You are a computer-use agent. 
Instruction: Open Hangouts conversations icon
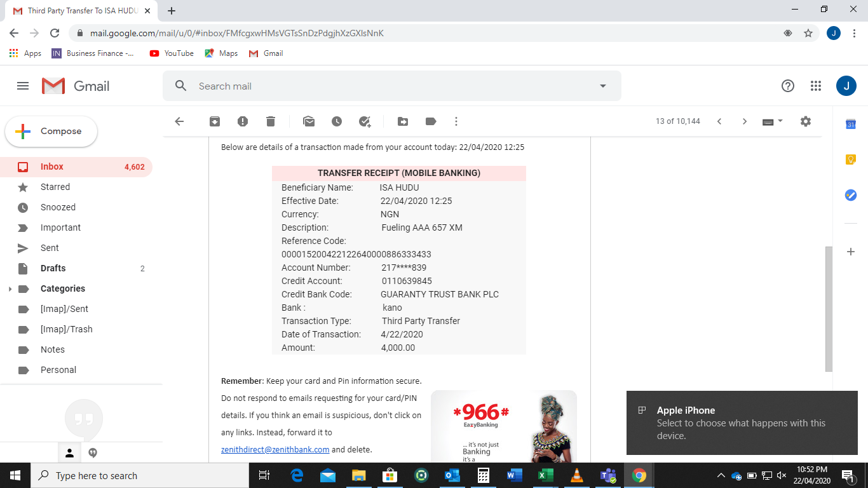93,452
